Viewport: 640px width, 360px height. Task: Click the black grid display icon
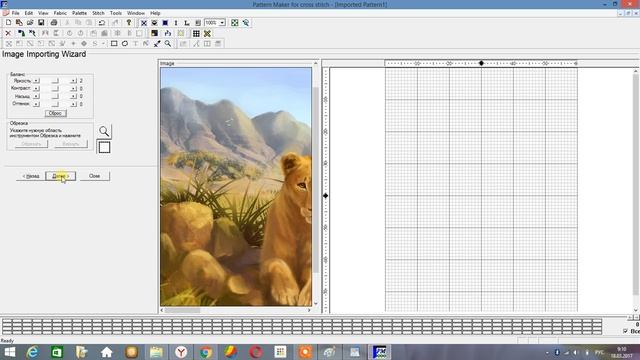[x=196, y=33]
